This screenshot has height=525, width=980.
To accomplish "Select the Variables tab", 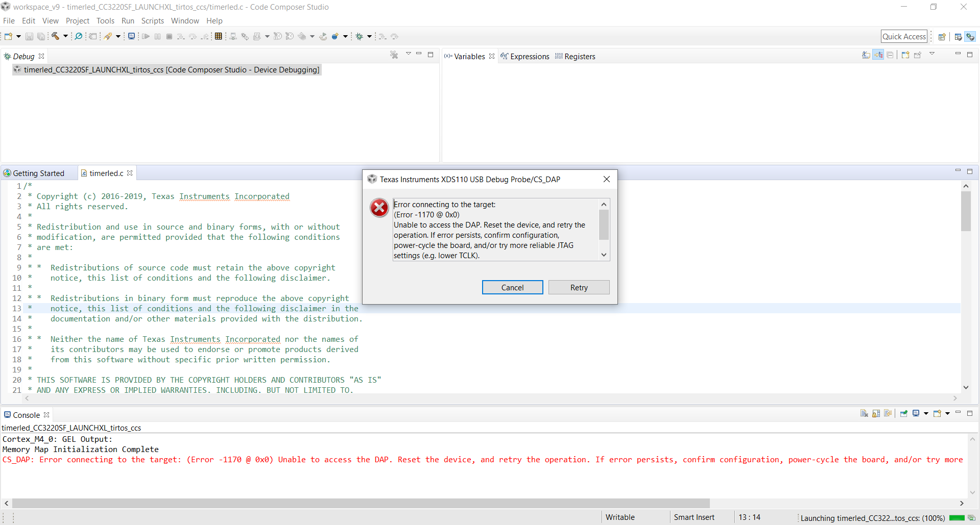I will tap(469, 56).
